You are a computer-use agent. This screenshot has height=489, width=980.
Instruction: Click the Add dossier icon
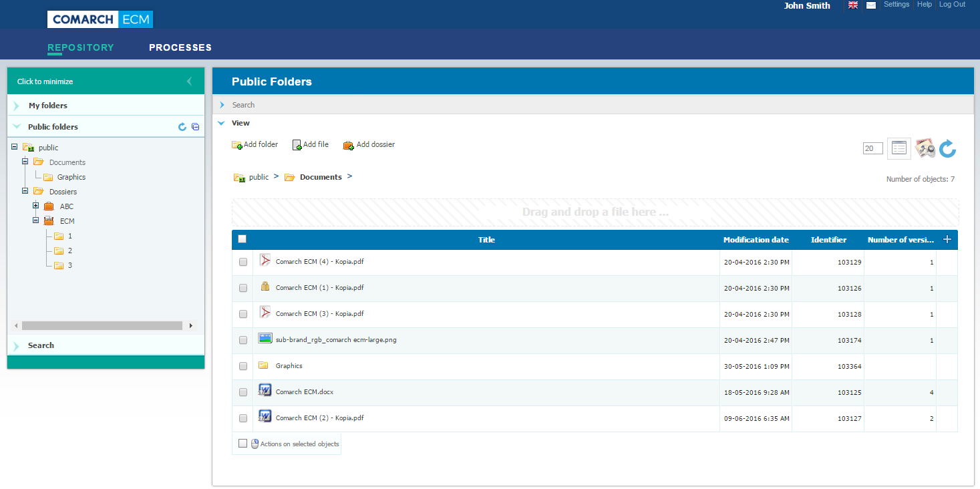348,145
